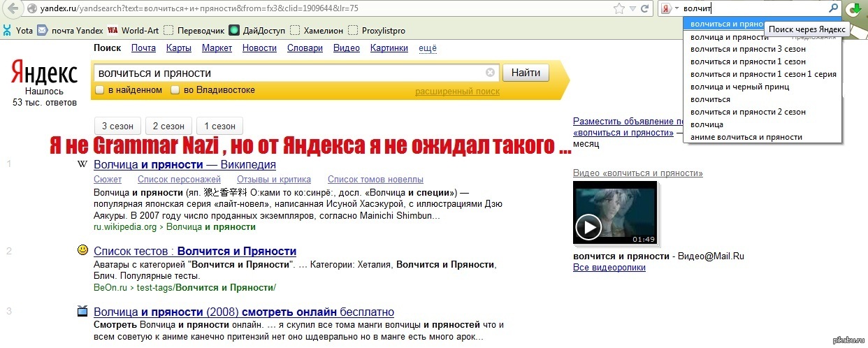Open the Хамелион bookmark
The image size is (868, 348).
click(317, 30)
